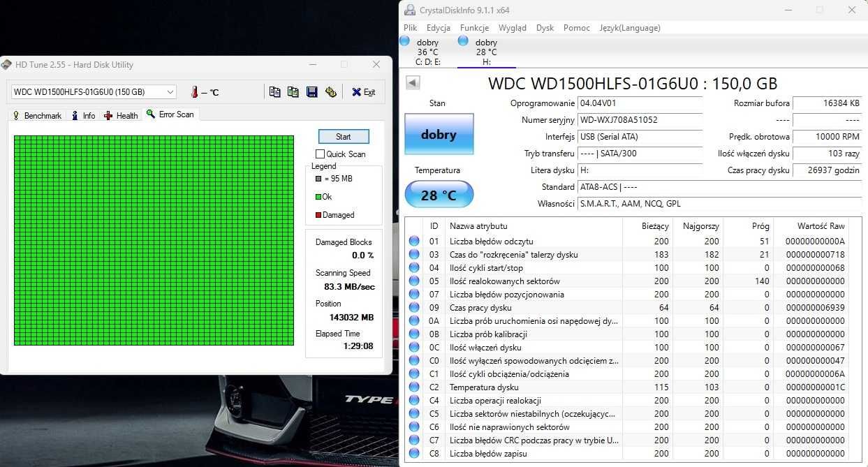Click the status orb for attribute C8
The width and height of the screenshot is (868, 467).
tap(414, 453)
